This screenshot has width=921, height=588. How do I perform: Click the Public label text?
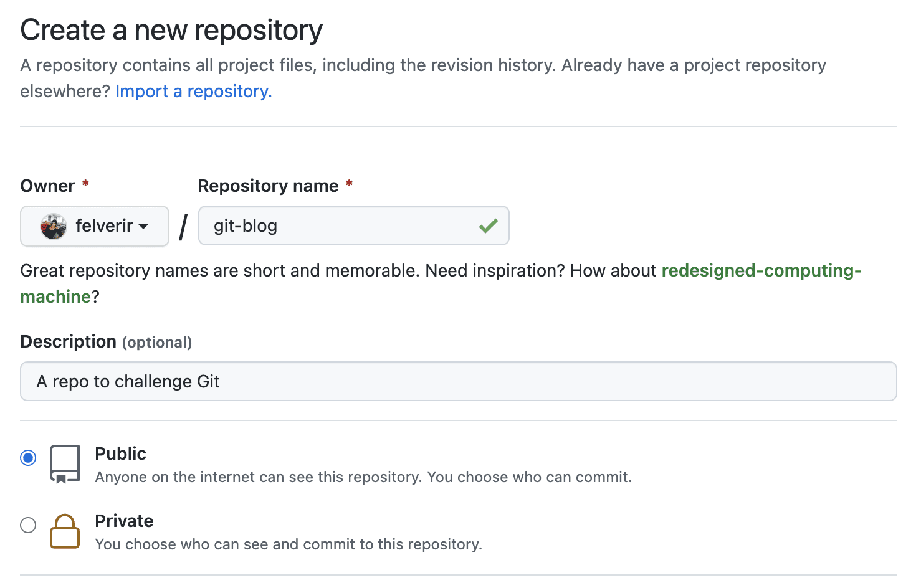pos(120,453)
